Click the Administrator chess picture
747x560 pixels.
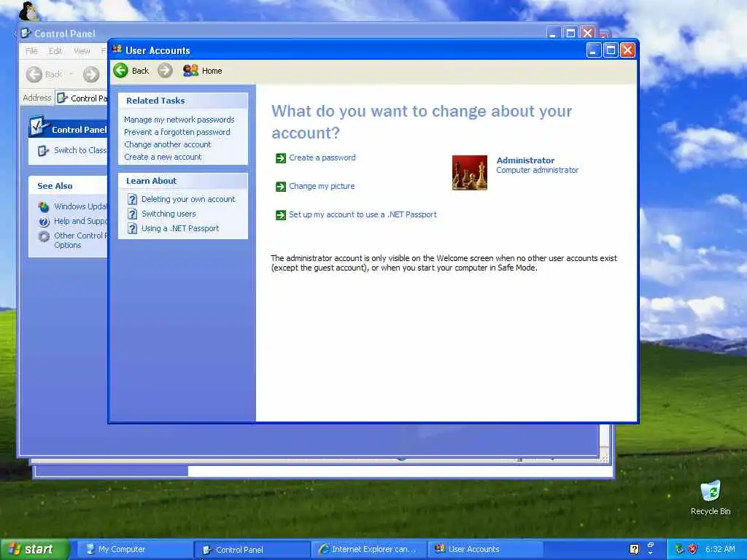coord(469,172)
